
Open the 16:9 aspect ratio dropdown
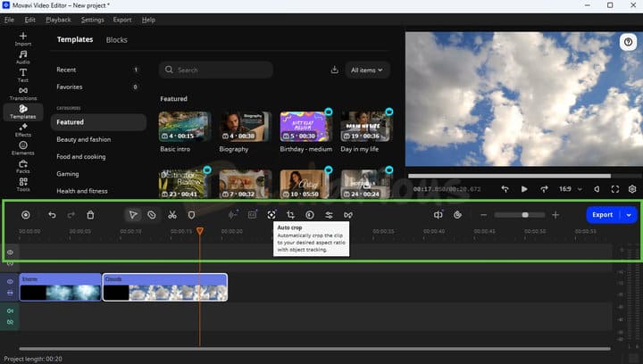tap(571, 189)
